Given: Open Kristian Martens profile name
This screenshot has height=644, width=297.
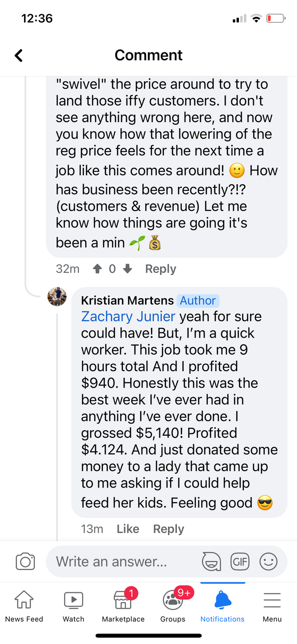Looking at the screenshot, I should [127, 301].
